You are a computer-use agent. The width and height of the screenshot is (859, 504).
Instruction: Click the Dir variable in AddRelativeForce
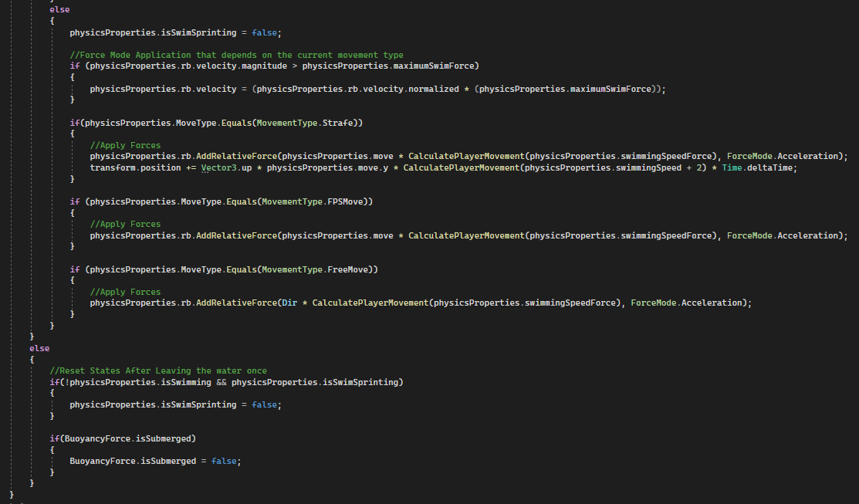click(x=289, y=303)
